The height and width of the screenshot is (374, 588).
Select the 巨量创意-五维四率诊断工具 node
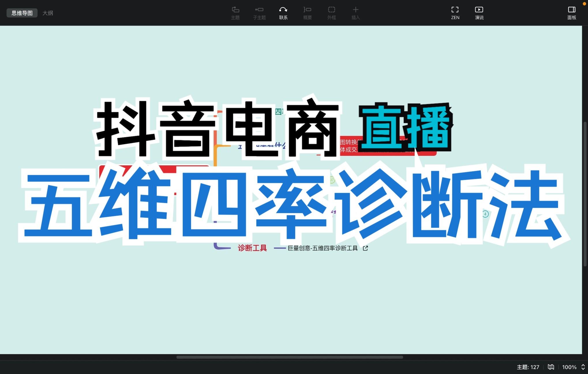click(323, 248)
